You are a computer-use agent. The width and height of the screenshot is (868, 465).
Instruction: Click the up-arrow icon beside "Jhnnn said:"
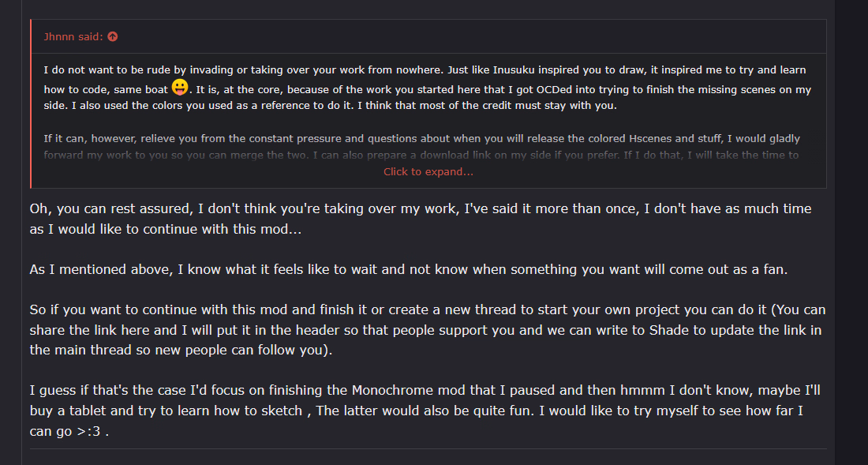click(x=113, y=36)
